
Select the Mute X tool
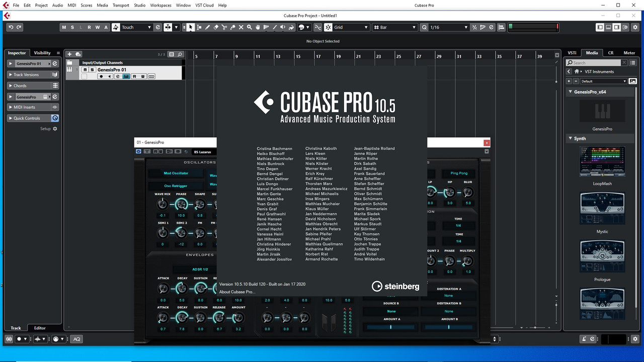pyautogui.click(x=241, y=27)
